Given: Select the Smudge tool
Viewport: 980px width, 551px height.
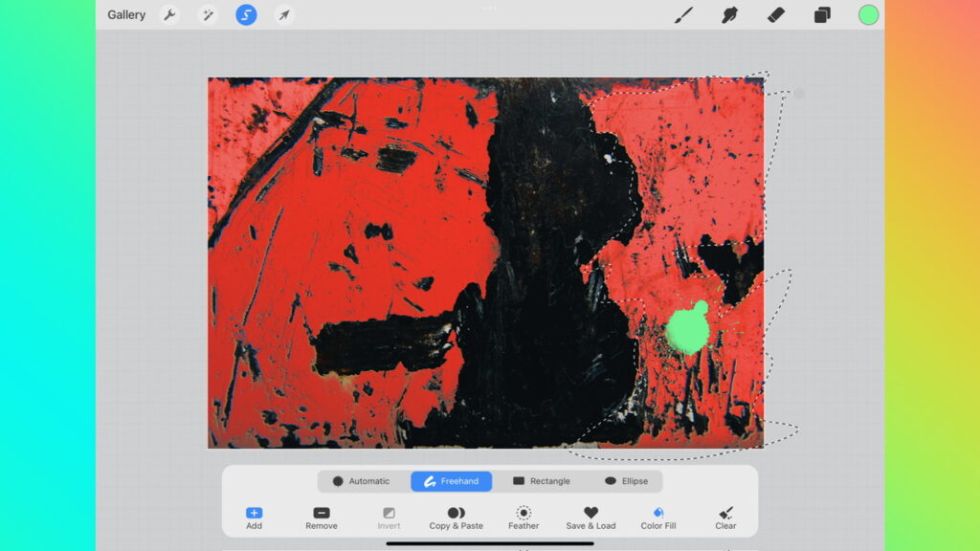Looking at the screenshot, I should [729, 14].
